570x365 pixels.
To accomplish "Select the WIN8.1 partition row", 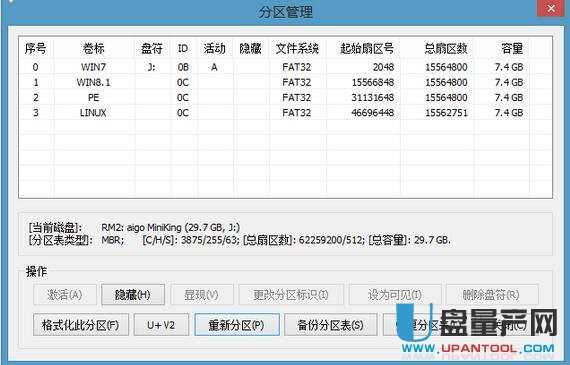I will pos(285,83).
